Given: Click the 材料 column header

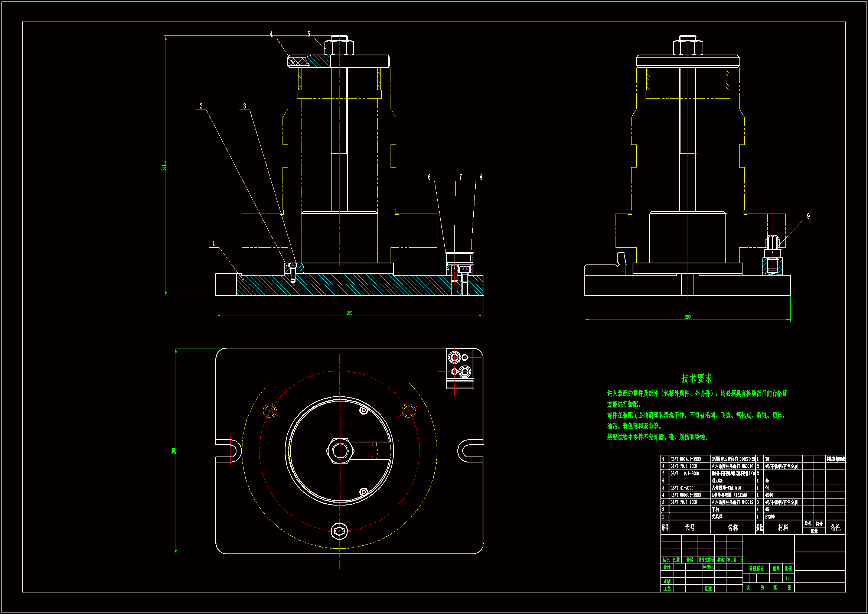Looking at the screenshot, I should pos(783,527).
